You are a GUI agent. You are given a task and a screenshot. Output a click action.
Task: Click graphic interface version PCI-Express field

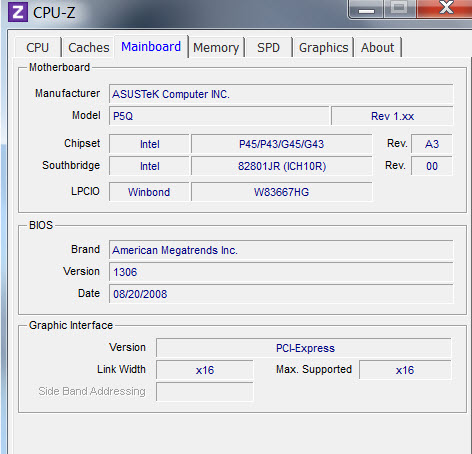point(304,348)
